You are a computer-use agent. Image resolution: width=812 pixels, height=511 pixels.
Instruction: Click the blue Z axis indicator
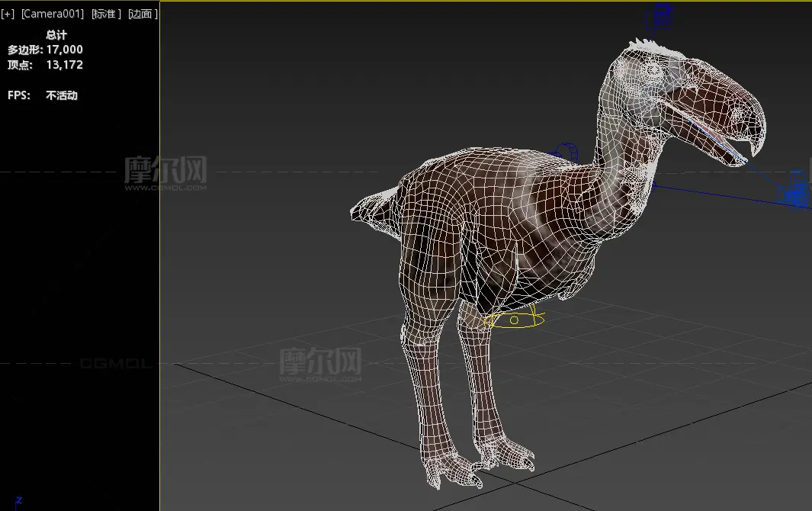click(x=18, y=501)
